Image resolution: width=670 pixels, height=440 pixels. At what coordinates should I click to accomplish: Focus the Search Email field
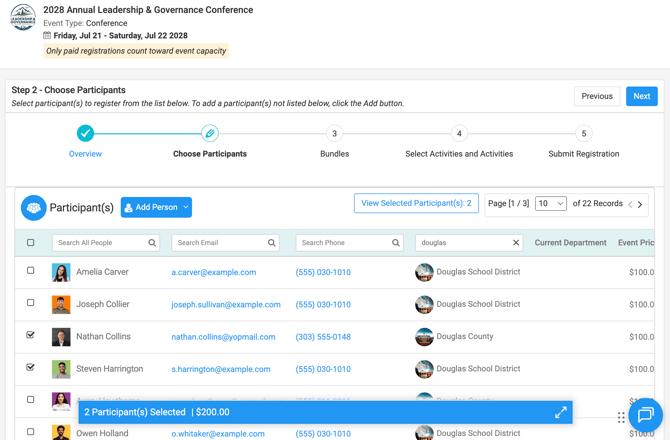pyautogui.click(x=226, y=243)
